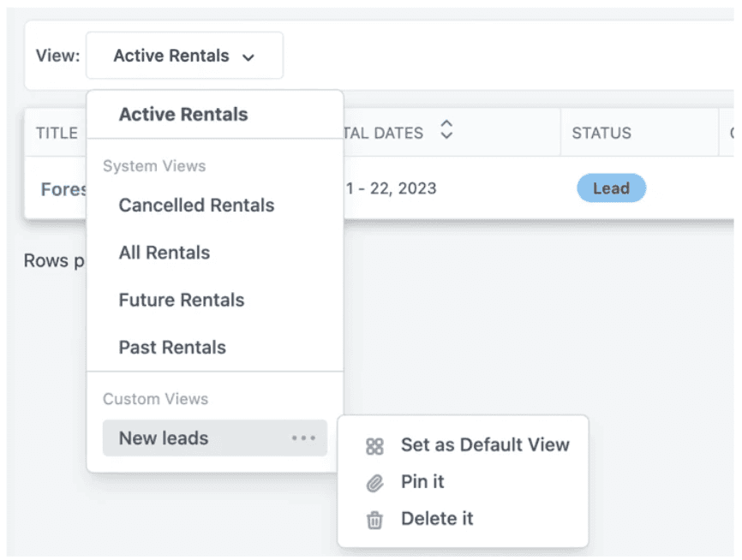742x560 pixels.
Task: Pick Past Rentals from the view list
Action: (x=172, y=347)
